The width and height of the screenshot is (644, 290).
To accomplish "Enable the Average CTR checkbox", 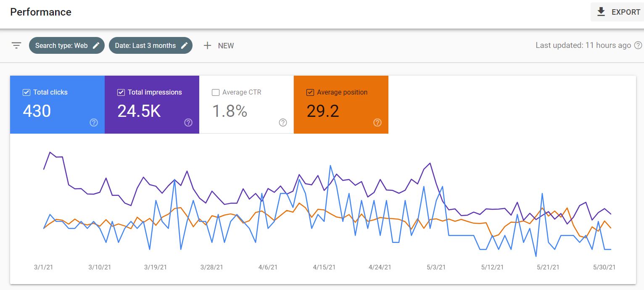I will pos(216,92).
